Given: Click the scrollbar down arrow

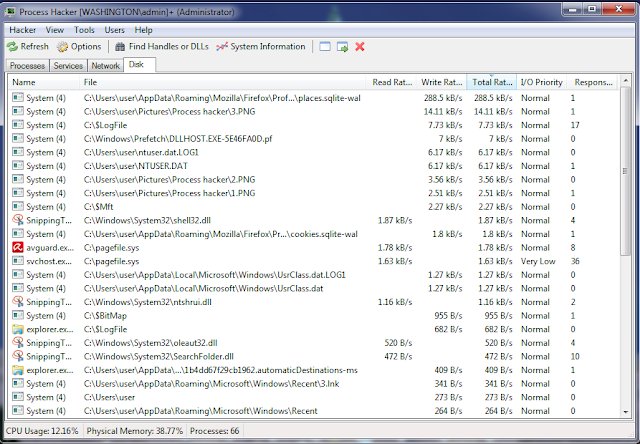Looking at the screenshot, I should [x=625, y=412].
